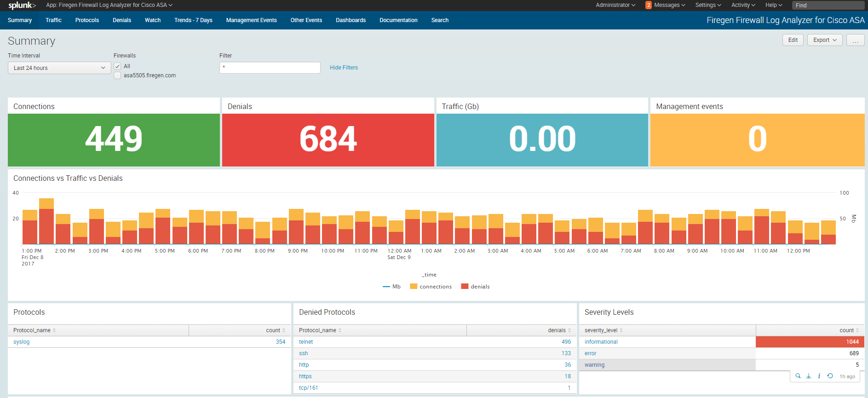Viewport: 868px width, 398px height.
Task: Switch to the Traffic tab
Action: [53, 20]
